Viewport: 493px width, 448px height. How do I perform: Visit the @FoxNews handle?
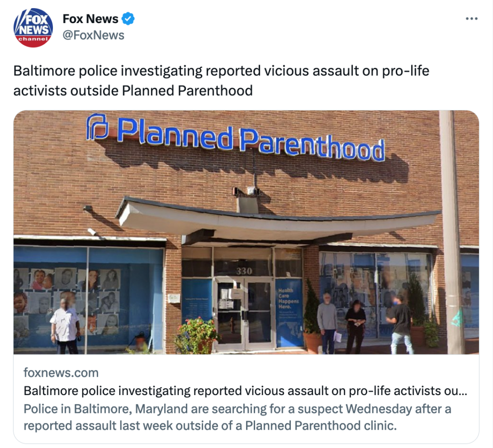(x=93, y=35)
